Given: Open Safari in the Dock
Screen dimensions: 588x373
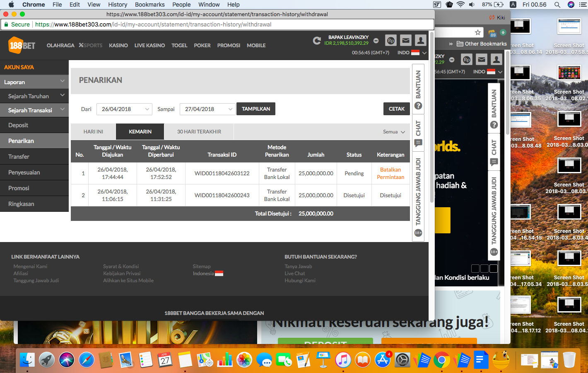Looking at the screenshot, I should pyautogui.click(x=87, y=360).
